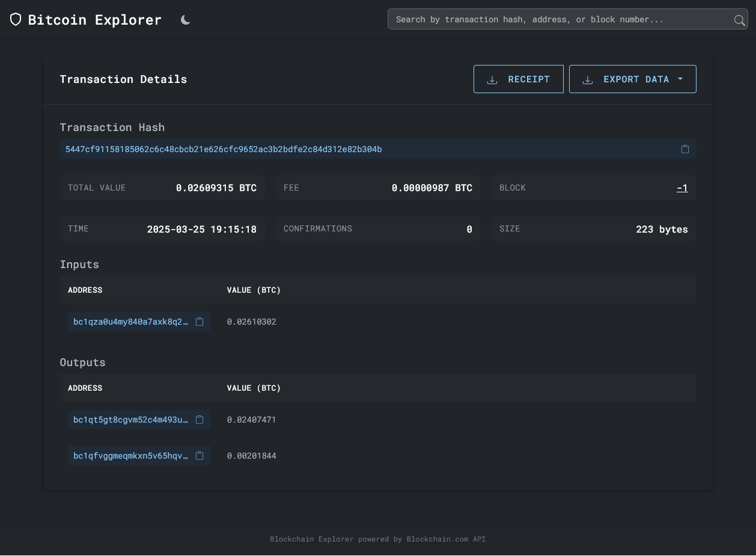
Task: Copy the output address bc1qfvggmeqmkxn…
Action: click(x=200, y=456)
